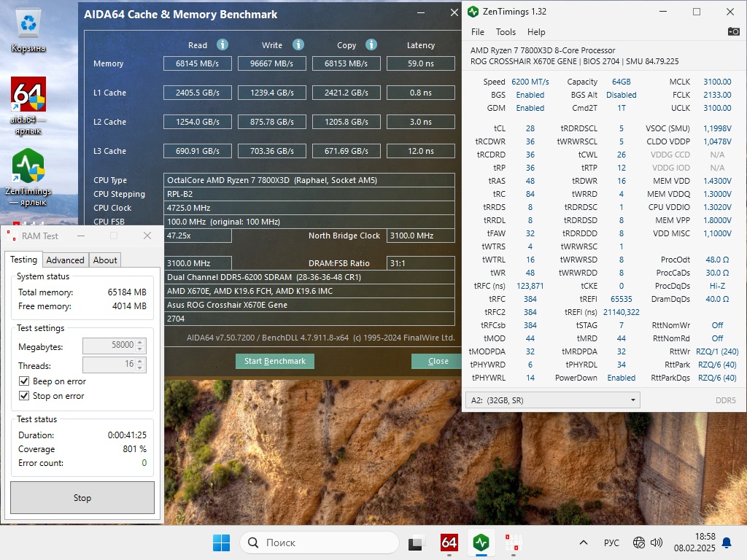Viewport: 747px width, 560px height.
Task: Open ZenTimings desktop shortcut
Action: [x=28, y=177]
